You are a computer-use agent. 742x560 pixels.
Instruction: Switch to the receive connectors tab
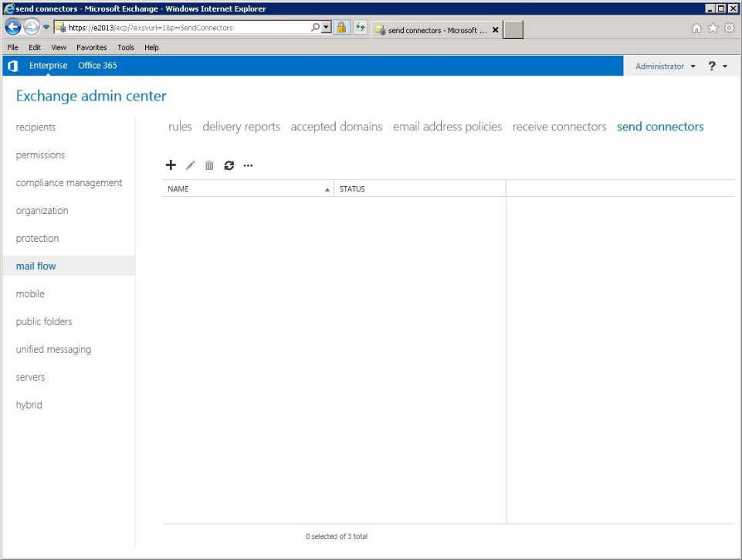click(x=559, y=127)
